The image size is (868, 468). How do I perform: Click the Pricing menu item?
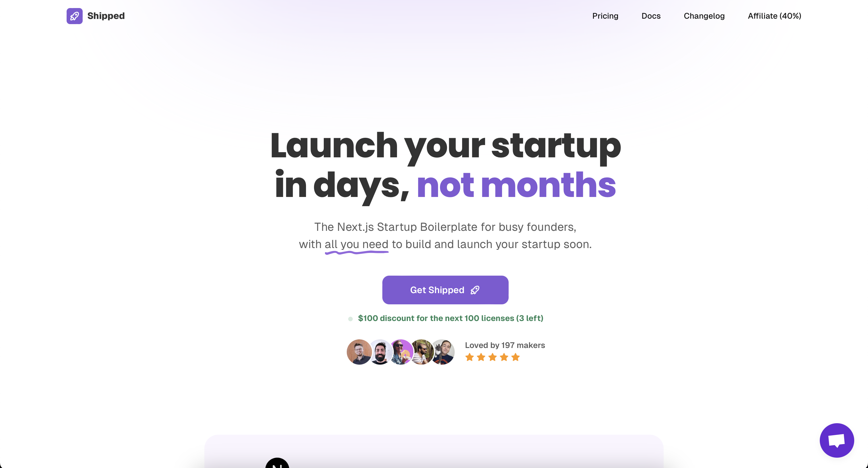(605, 16)
